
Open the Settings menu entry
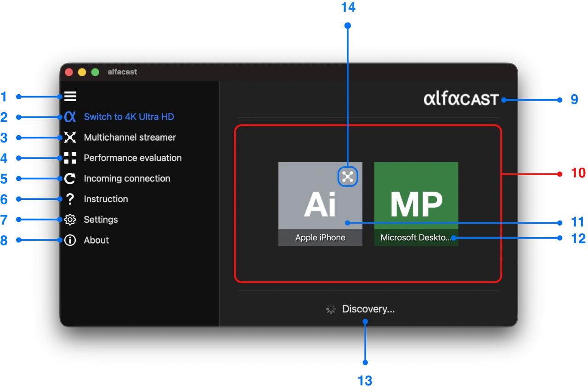pos(101,220)
